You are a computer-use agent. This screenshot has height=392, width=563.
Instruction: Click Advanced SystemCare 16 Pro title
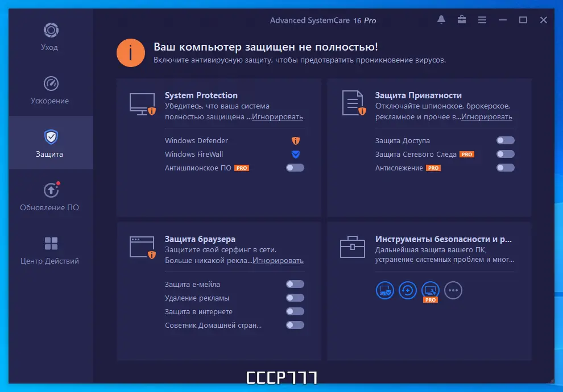tap(323, 20)
